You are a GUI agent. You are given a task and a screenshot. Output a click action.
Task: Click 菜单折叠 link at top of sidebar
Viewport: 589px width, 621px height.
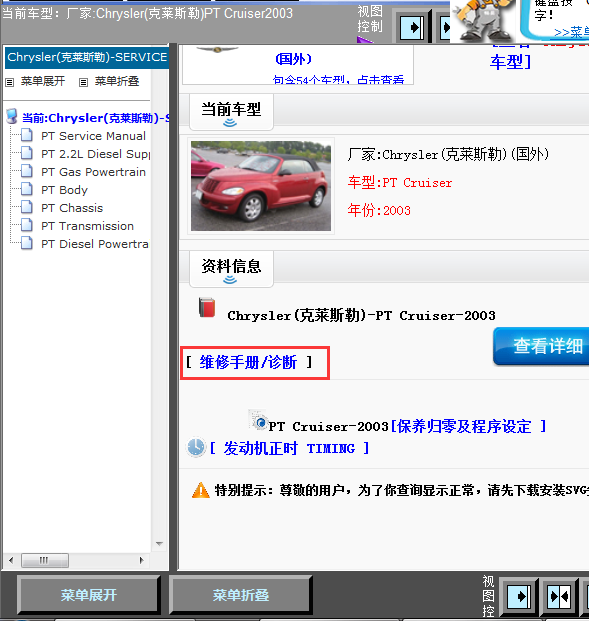117,82
